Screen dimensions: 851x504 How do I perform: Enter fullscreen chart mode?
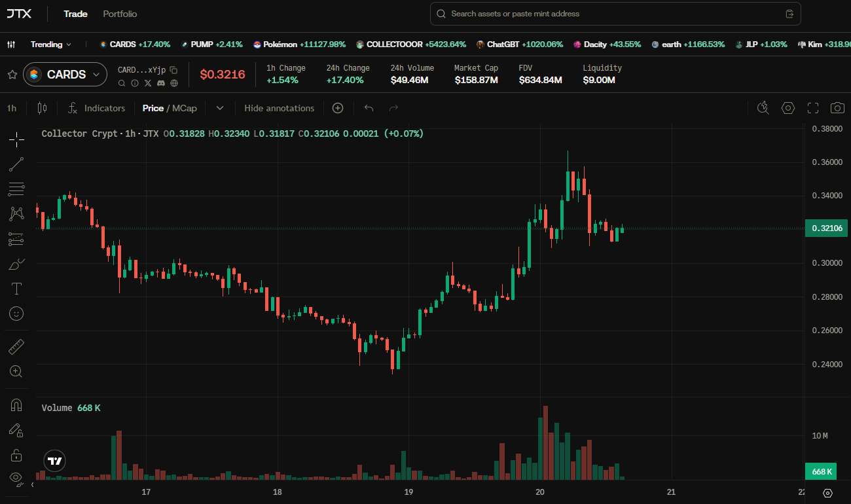pos(813,108)
